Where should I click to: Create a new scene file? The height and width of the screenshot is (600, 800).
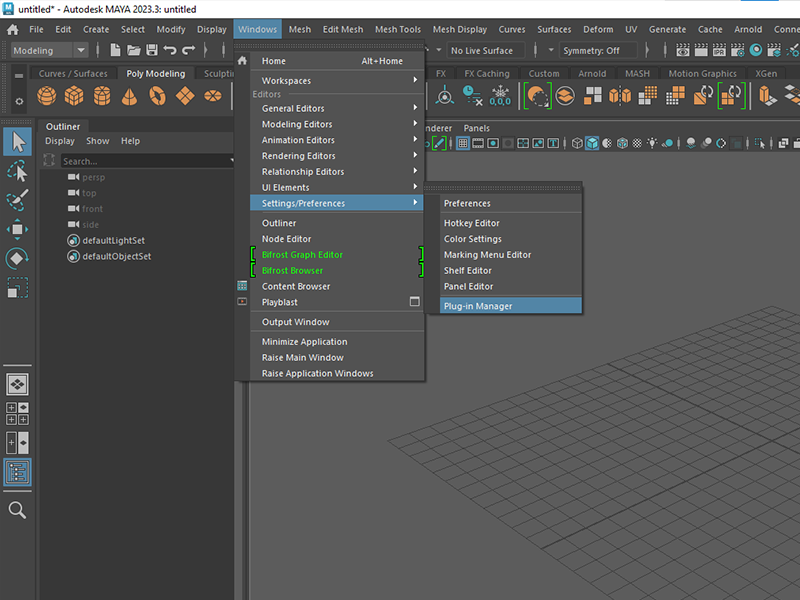click(x=115, y=50)
